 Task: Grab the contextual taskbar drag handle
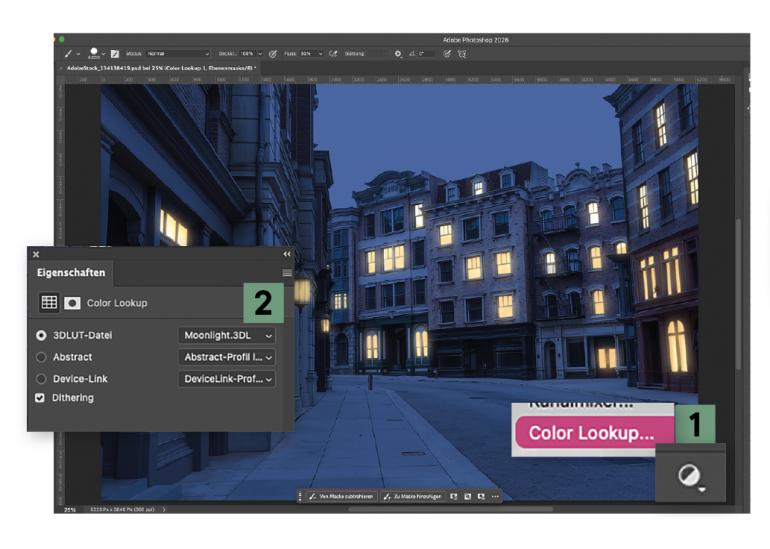[x=300, y=496]
